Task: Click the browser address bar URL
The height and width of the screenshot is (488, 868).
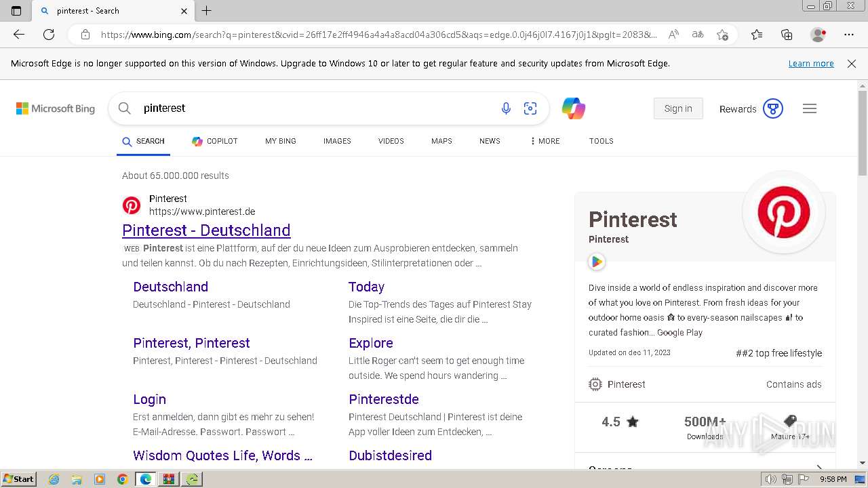Action: 378,35
